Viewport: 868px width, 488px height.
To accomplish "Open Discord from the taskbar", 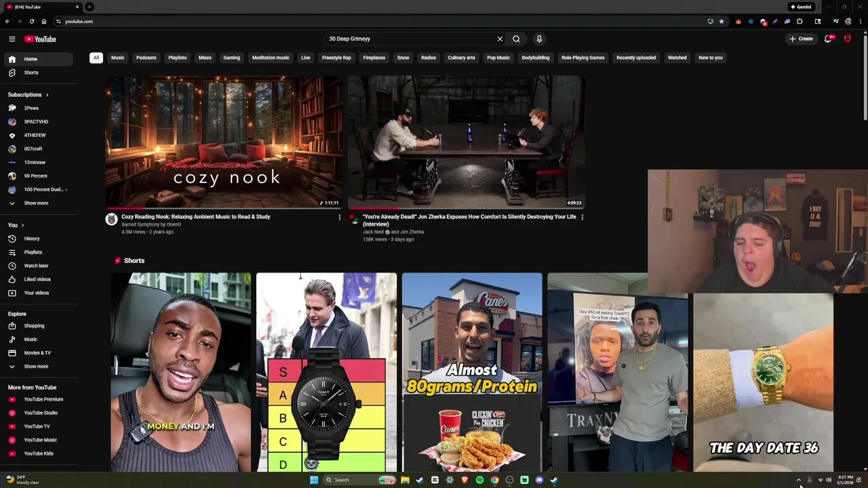I will pos(539,480).
